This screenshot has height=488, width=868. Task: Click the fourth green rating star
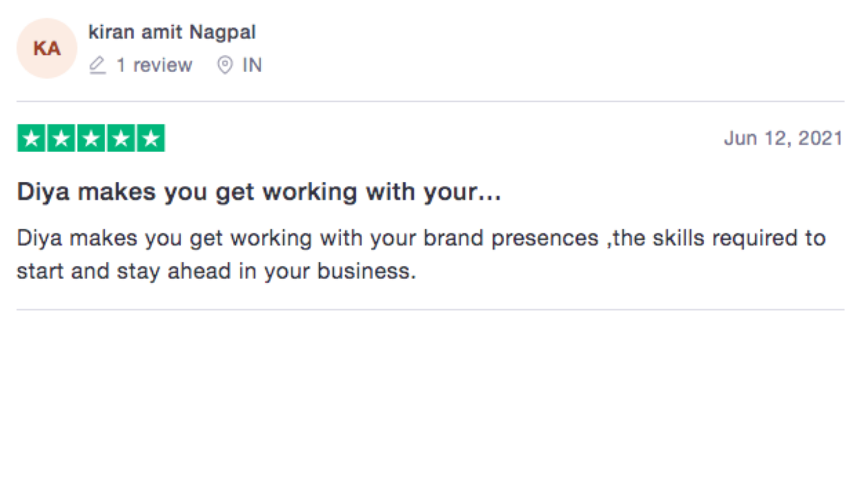121,138
